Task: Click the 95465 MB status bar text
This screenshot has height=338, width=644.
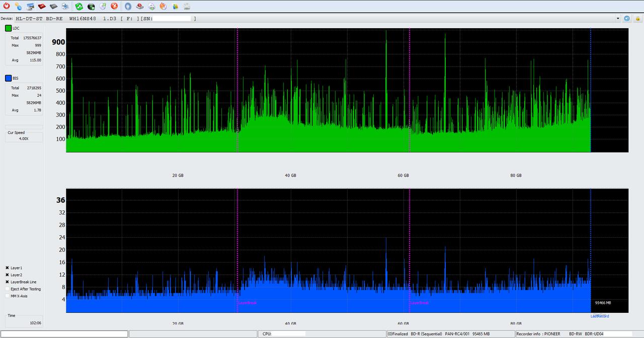Action: 481,334
